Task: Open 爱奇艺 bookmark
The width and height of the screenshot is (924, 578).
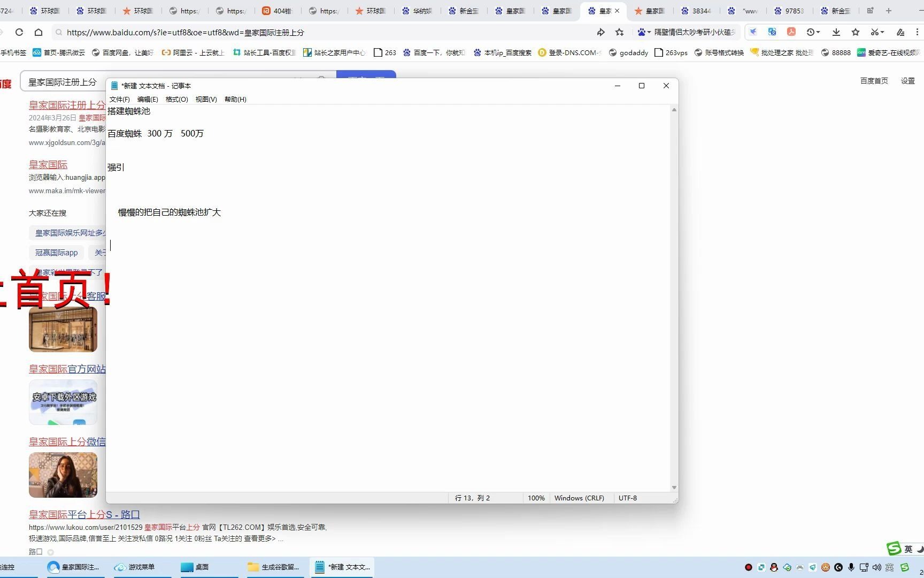Action: coord(889,52)
